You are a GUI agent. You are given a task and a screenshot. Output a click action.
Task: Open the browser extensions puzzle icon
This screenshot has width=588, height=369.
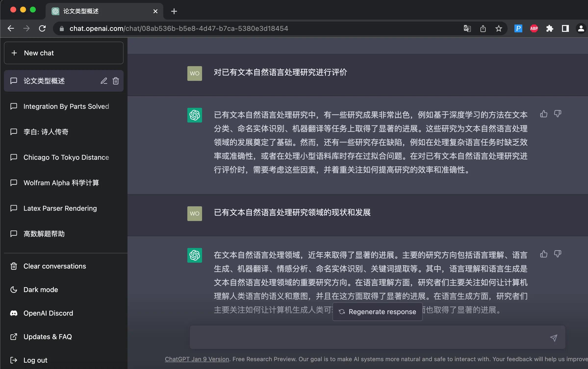550,28
